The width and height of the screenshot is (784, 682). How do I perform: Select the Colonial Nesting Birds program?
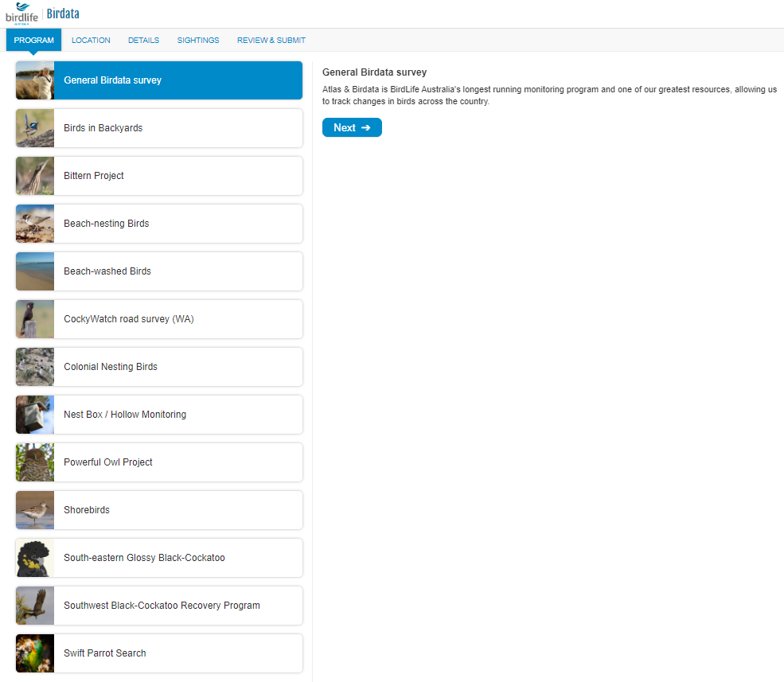159,367
